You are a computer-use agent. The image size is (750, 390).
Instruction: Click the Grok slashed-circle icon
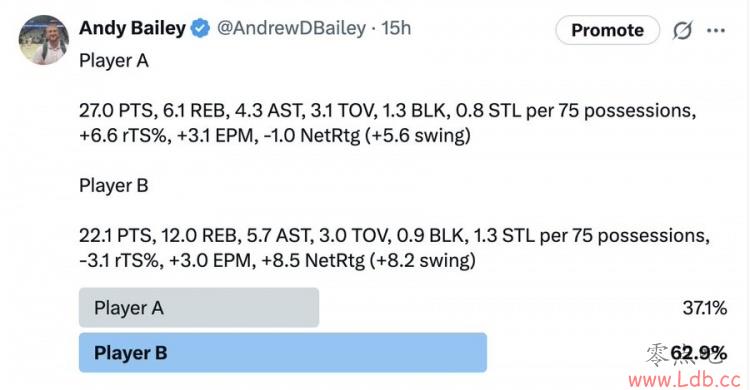[x=682, y=31]
